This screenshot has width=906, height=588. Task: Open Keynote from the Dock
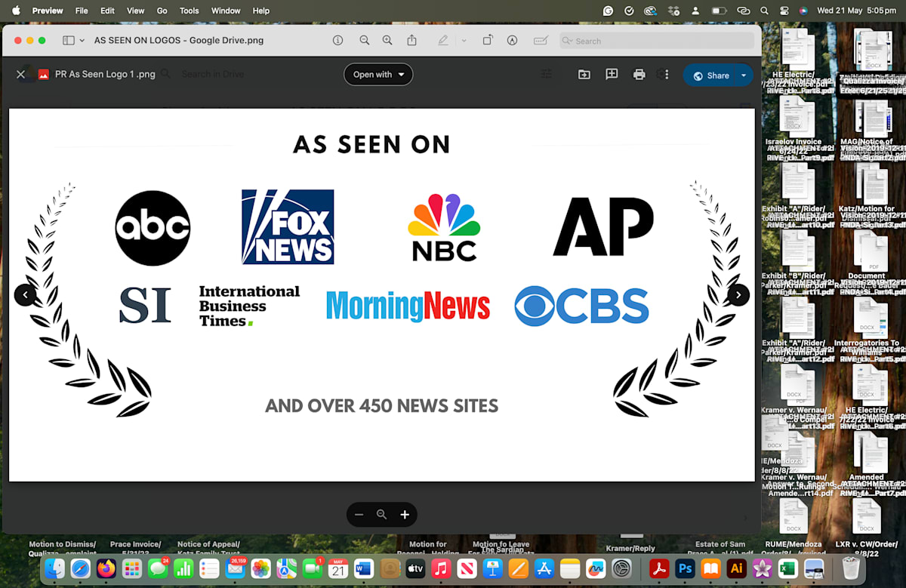click(x=493, y=568)
